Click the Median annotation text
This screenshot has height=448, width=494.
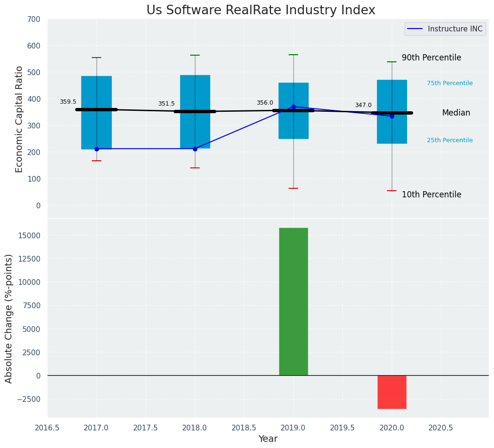456,113
